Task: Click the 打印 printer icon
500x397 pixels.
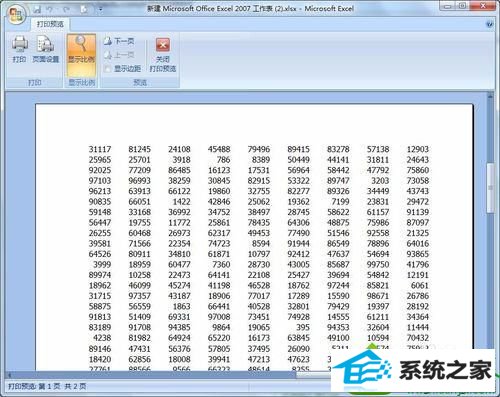Action: pyautogui.click(x=19, y=49)
